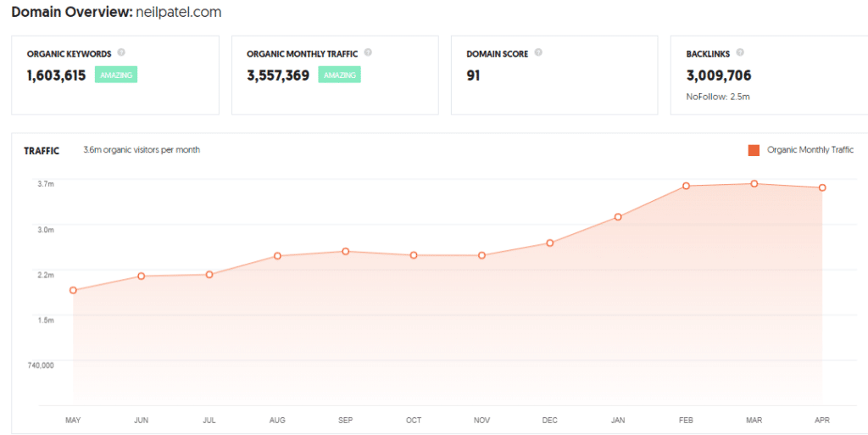Toggle Organic Monthly Traffic legend swatch
Screen dimensions: 868x435
754,150
